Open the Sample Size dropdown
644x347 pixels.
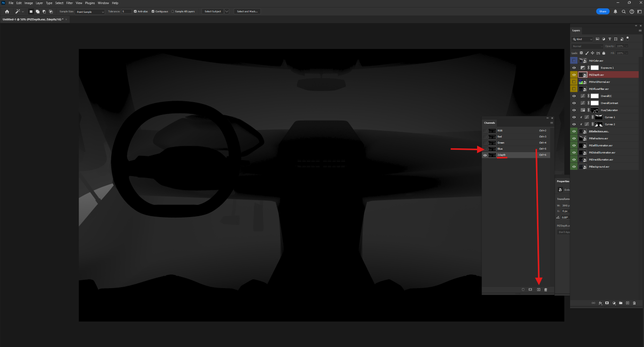(x=90, y=11)
